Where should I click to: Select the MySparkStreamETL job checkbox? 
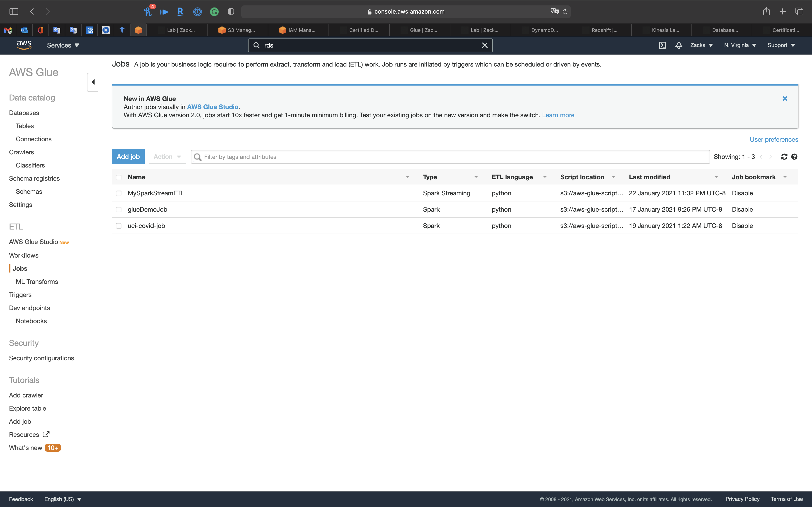tap(119, 193)
